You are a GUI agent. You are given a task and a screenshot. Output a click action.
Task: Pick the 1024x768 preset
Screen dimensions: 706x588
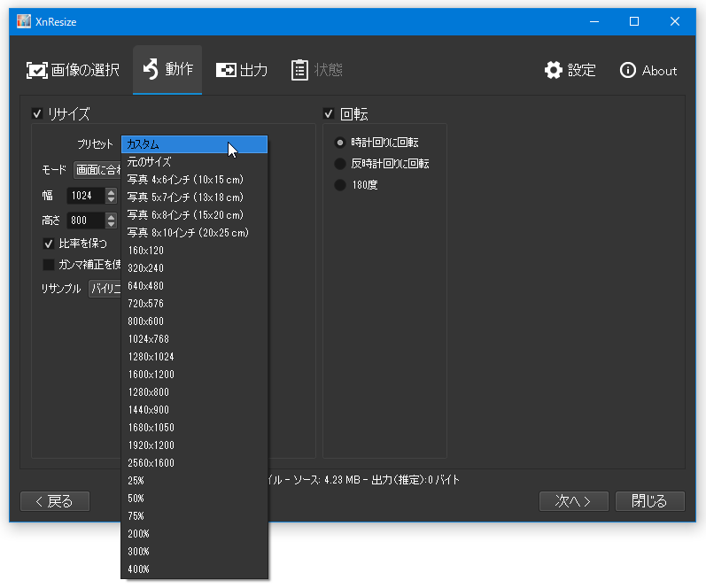click(x=194, y=338)
